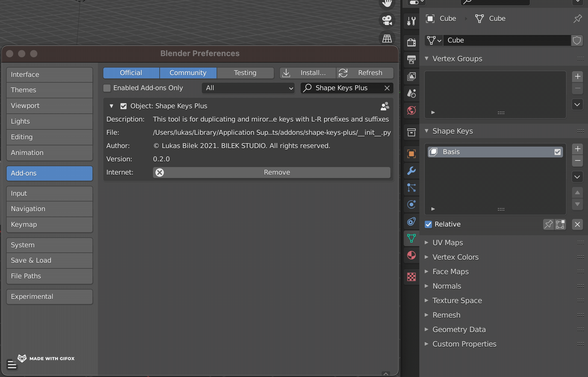Select the Output properties icon
The width and height of the screenshot is (588, 377).
click(x=411, y=60)
